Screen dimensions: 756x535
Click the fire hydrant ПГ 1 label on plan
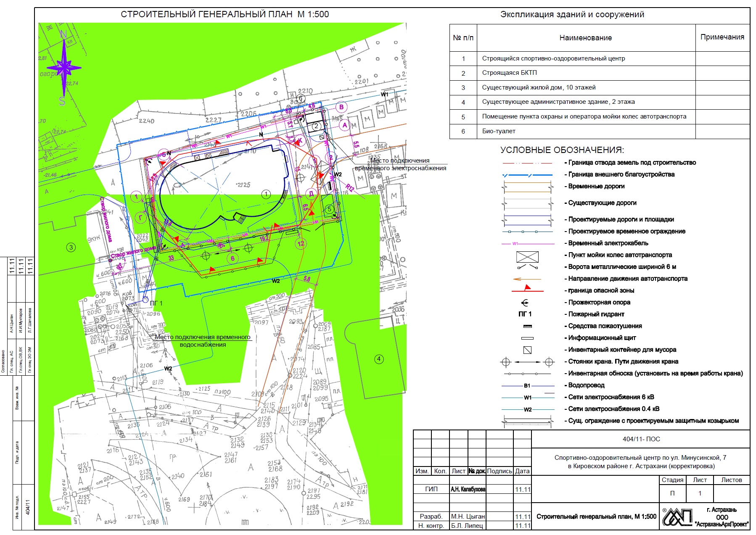coord(156,303)
